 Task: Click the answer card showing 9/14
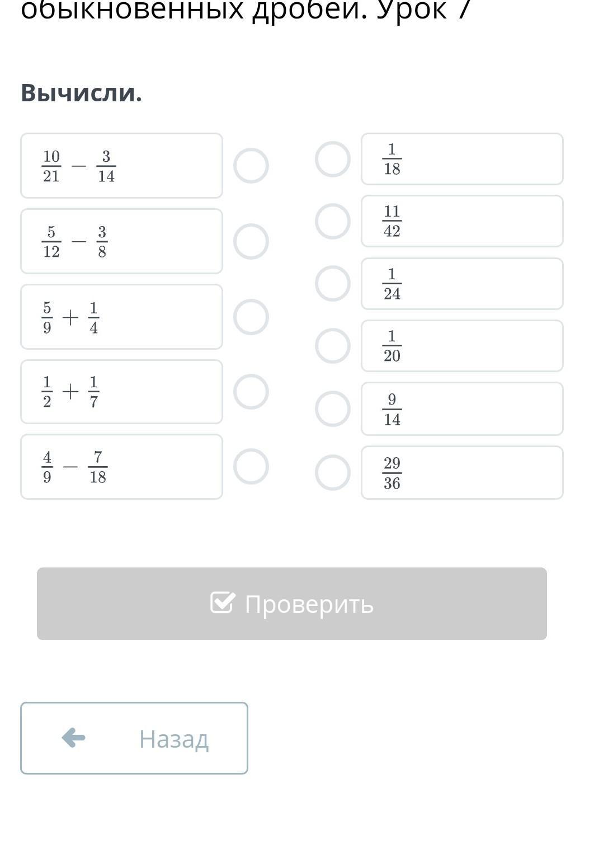tap(461, 409)
